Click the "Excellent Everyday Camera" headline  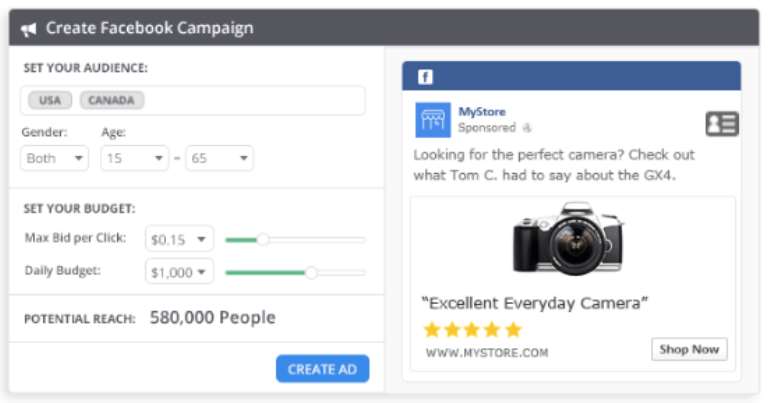tap(535, 303)
